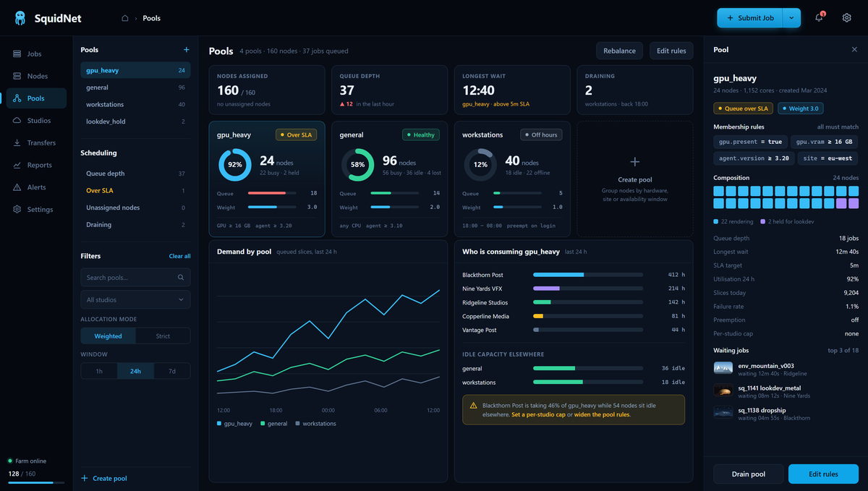Click the warning icon in the Blackthorn notice

474,406
